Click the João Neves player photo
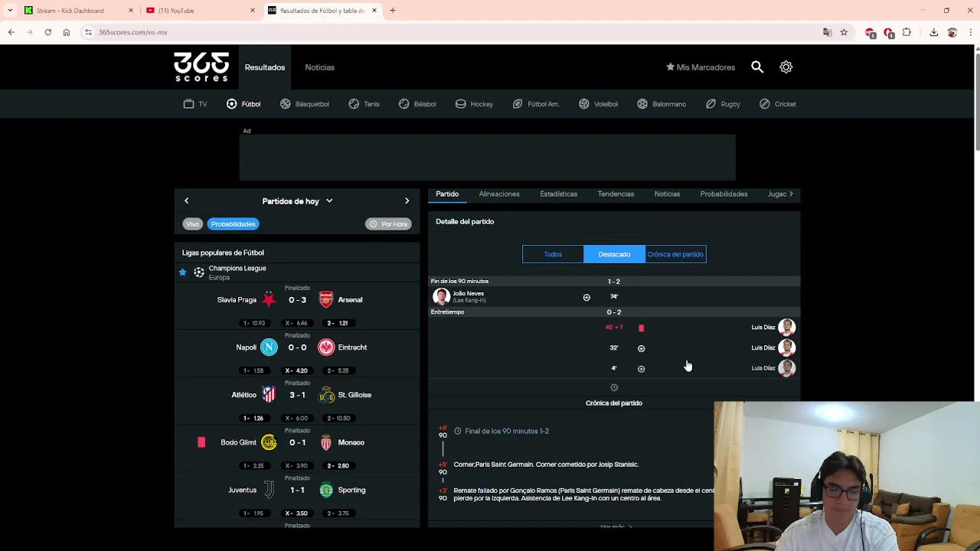The height and width of the screenshot is (551, 980). [441, 297]
